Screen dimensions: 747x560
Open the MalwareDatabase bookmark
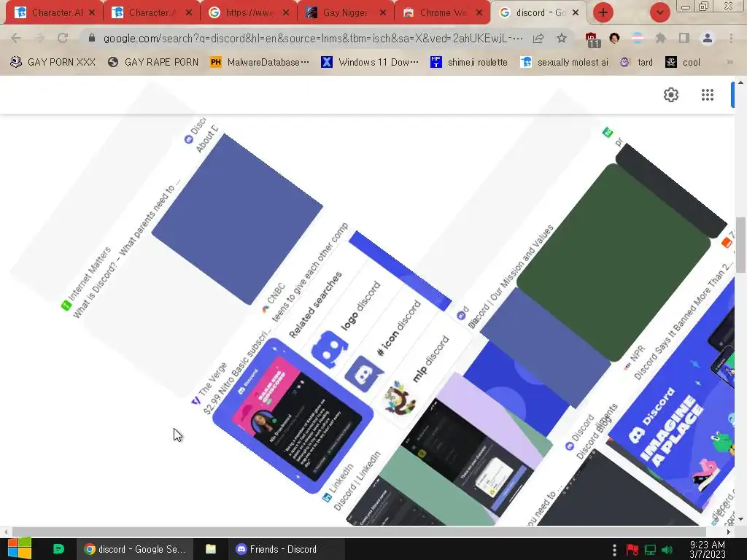260,62
